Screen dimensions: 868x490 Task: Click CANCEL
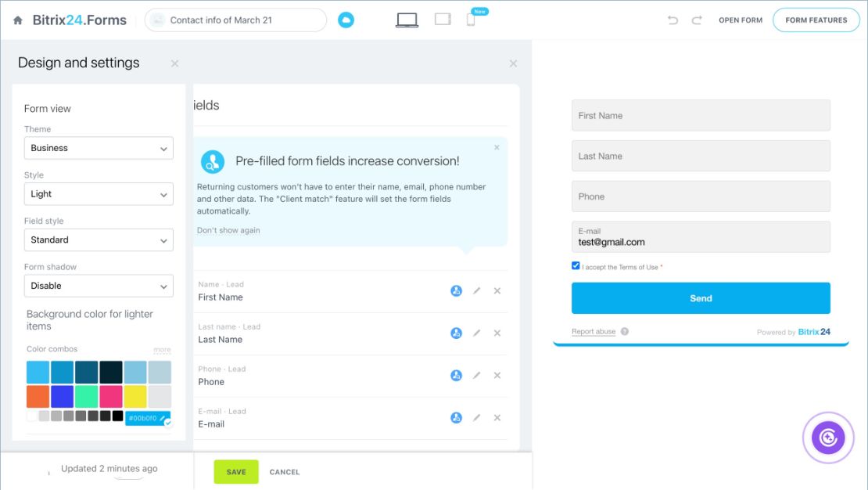285,472
